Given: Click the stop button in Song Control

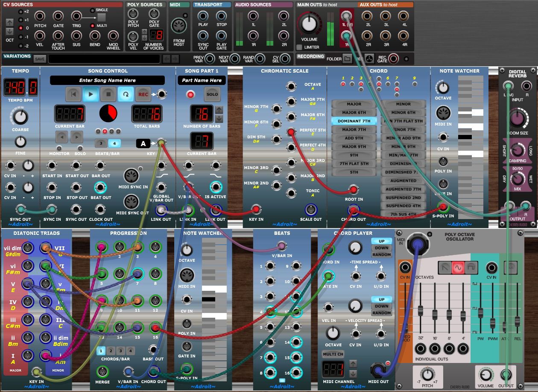Looking at the screenshot, I should click(x=108, y=94).
